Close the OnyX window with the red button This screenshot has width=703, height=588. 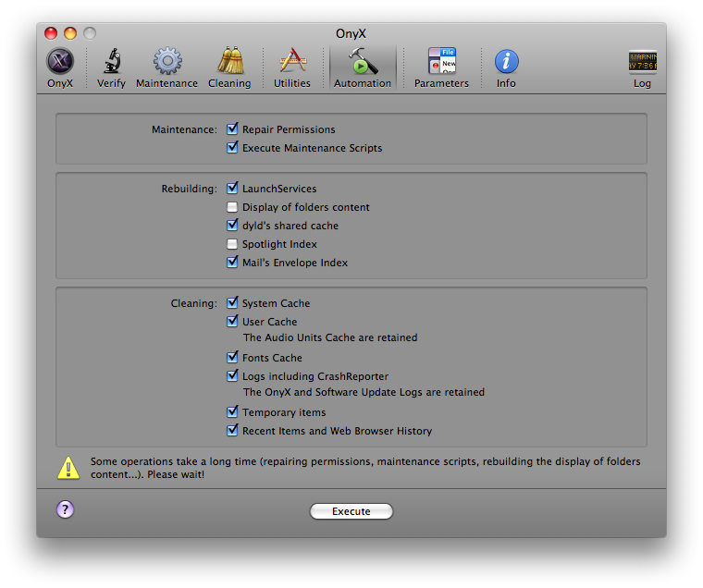click(x=51, y=33)
